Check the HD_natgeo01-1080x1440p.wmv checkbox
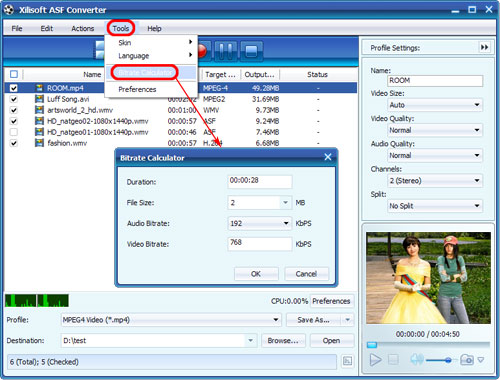500x380 pixels. coord(14,132)
